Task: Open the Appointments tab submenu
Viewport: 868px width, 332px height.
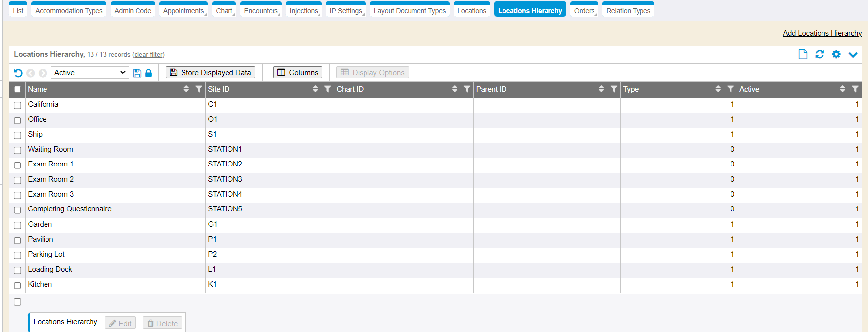Action: (183, 11)
